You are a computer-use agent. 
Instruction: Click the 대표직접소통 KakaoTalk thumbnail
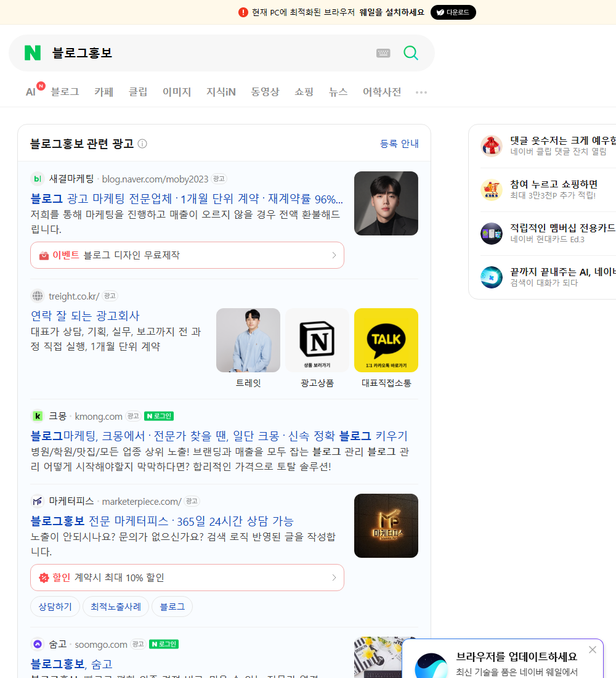386,340
